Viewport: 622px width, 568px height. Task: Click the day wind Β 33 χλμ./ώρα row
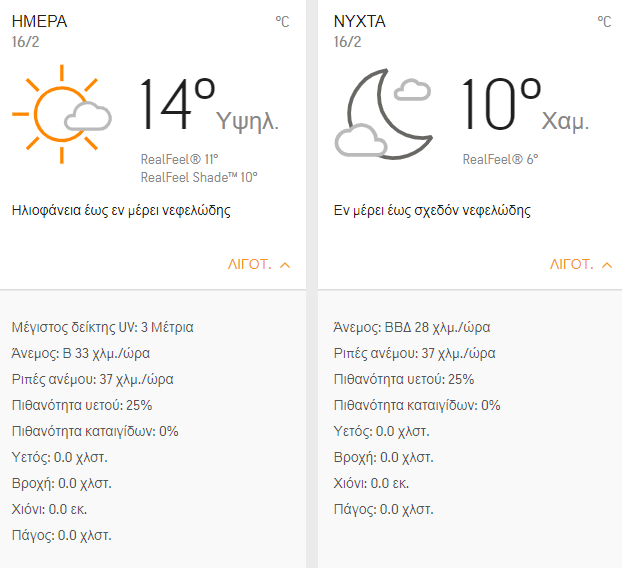(x=81, y=353)
